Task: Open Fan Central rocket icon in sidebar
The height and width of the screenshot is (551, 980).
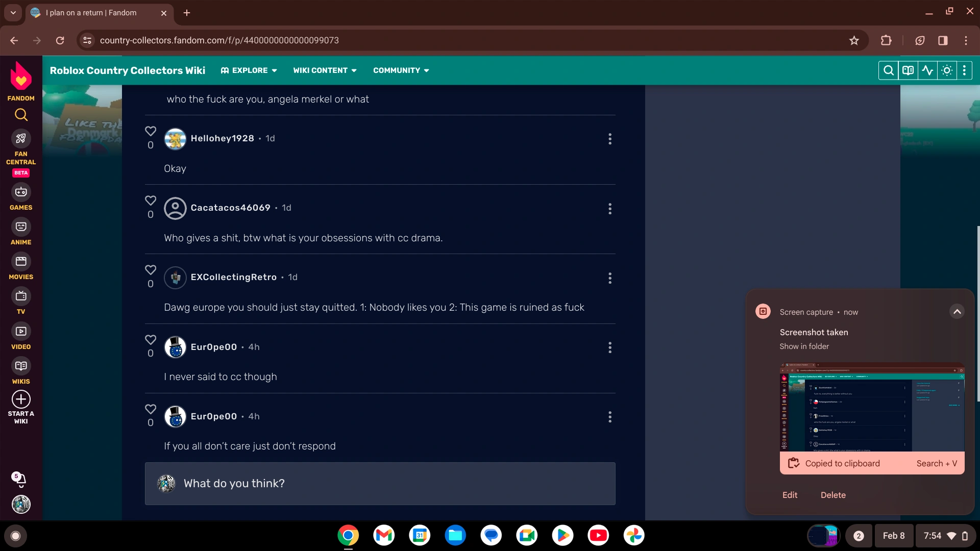Action: 21,139
